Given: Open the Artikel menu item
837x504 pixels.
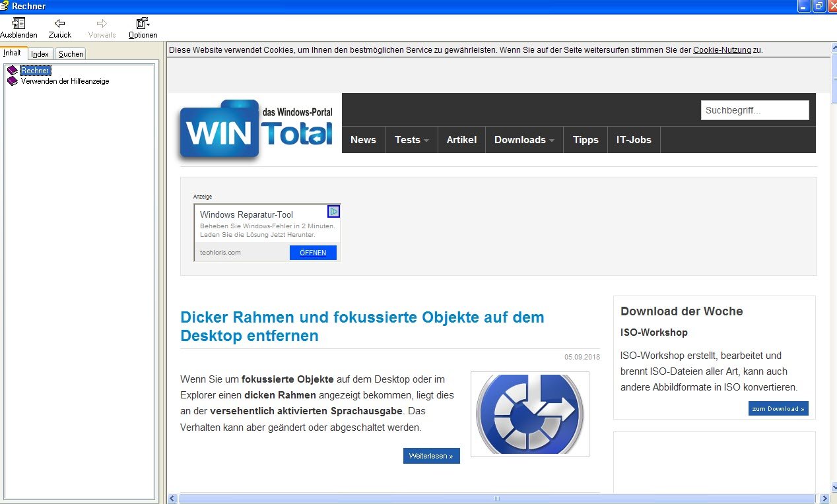Looking at the screenshot, I should click(x=461, y=140).
